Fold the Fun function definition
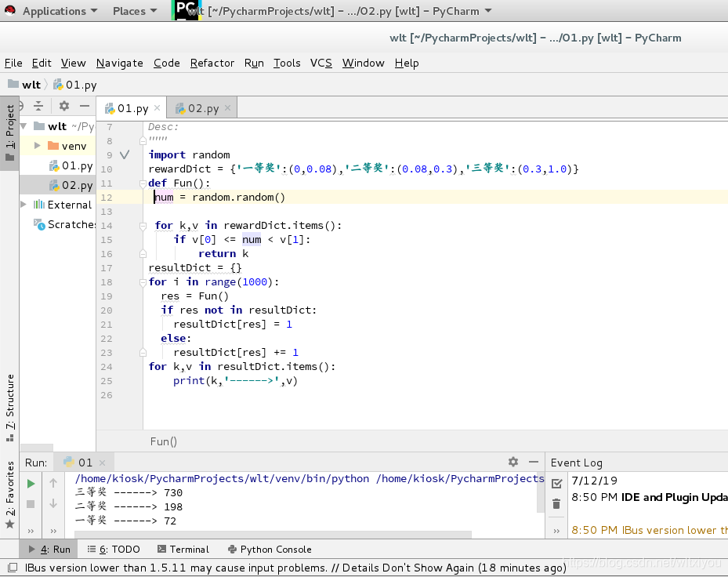The image size is (728, 577). tap(143, 183)
